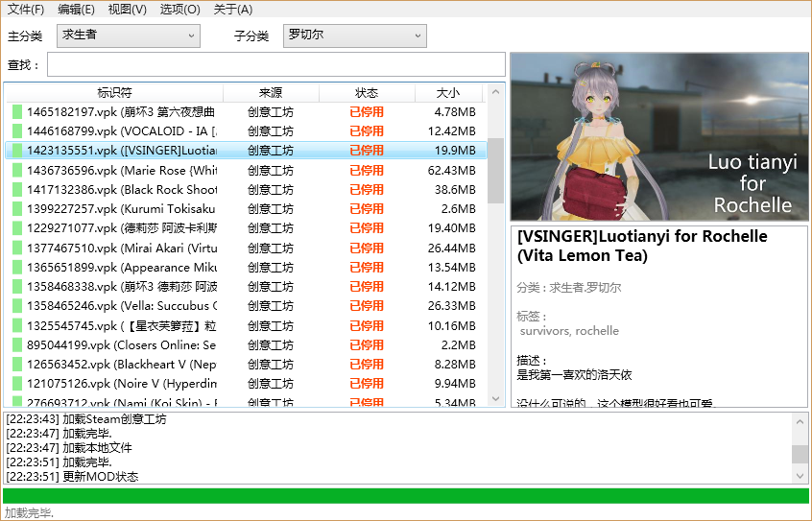Open the 关于(A) menu
The image size is (812, 521).
233,10
